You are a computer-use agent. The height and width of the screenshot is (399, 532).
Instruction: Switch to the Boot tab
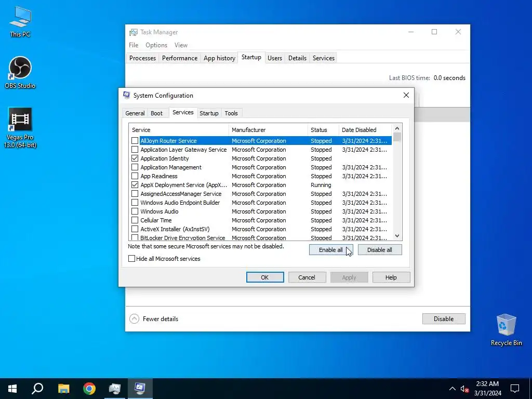[x=156, y=113]
